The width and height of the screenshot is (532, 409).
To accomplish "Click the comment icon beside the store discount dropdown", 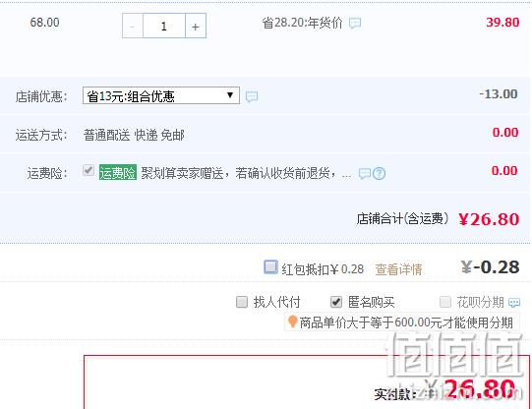I will tap(252, 96).
